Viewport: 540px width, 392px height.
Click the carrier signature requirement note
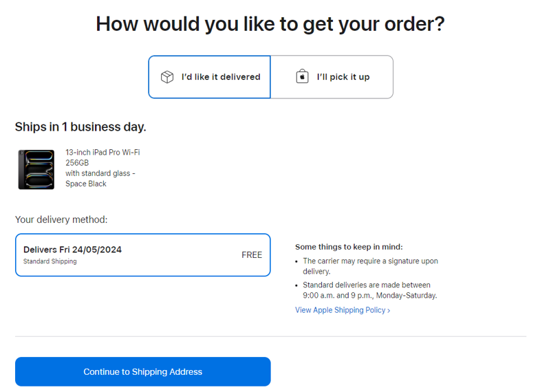(370, 266)
